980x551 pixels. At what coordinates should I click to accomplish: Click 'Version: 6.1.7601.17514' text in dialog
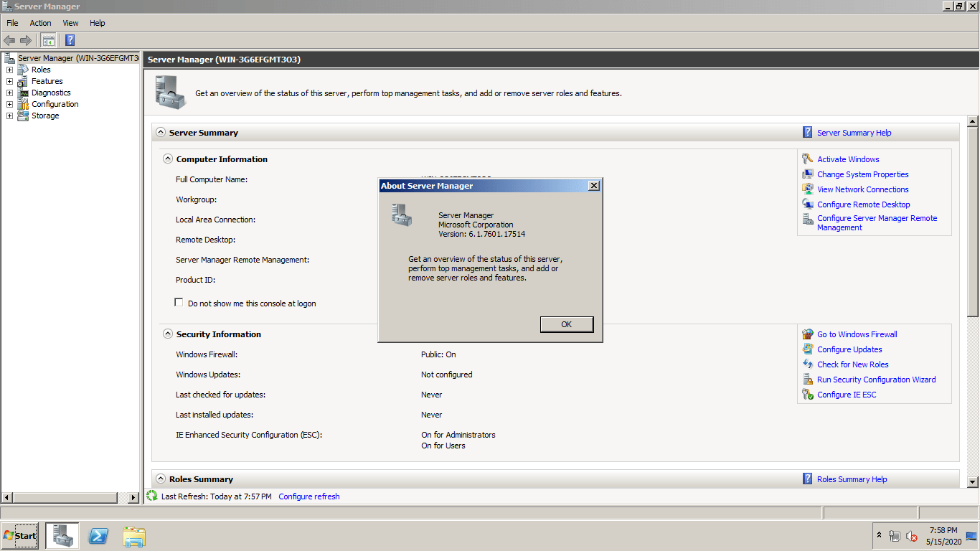(482, 234)
